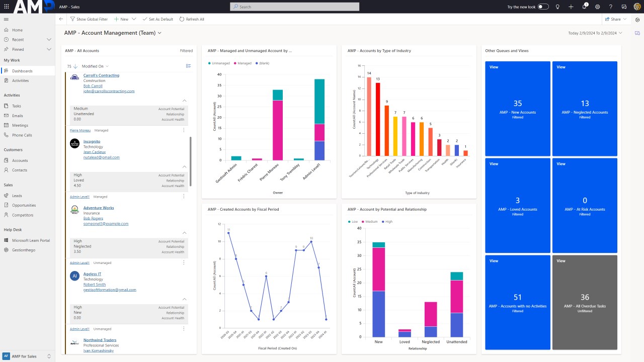This screenshot has width=644, height=362.
Task: Click the Adventure Works logo
Action: [x=74, y=210]
